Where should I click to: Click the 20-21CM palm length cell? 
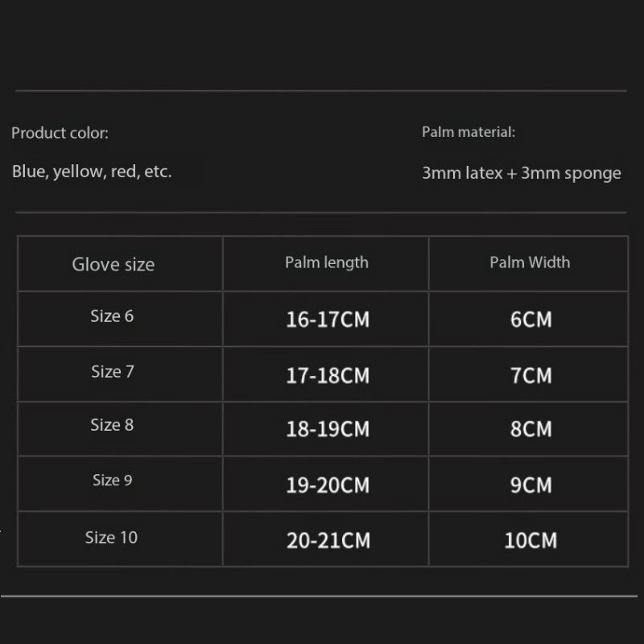328,540
